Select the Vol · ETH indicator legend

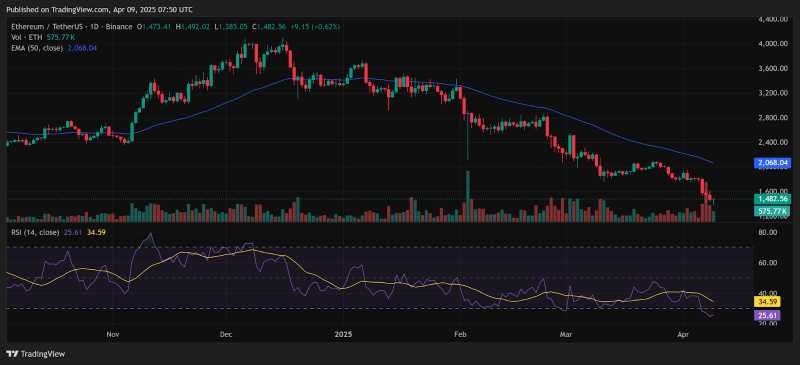pyautogui.click(x=28, y=37)
